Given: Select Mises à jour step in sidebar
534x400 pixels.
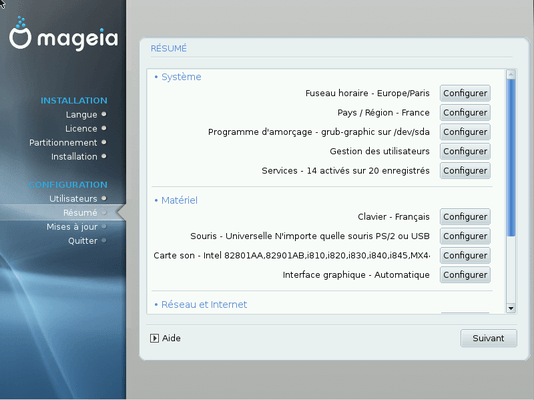Looking at the screenshot, I should (72, 227).
